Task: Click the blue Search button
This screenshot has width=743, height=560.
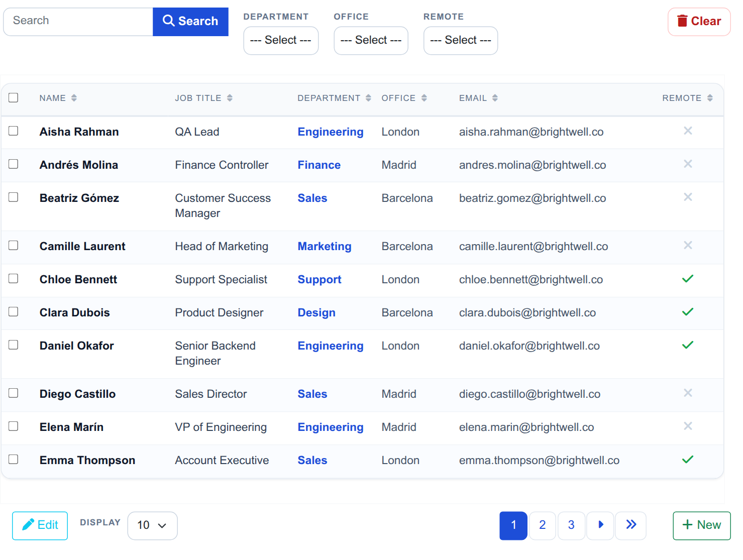Action: click(190, 22)
